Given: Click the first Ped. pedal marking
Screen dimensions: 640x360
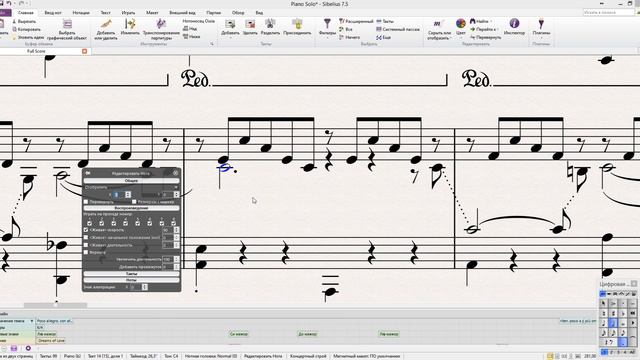Looking at the screenshot, I should [196, 78].
